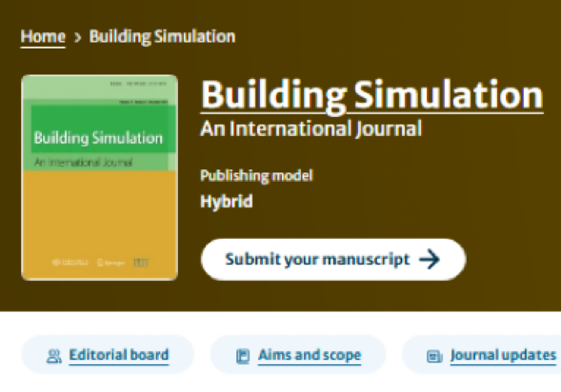Click the 'An International Journal' subtitle
This screenshot has height=392, width=561.
click(x=311, y=128)
